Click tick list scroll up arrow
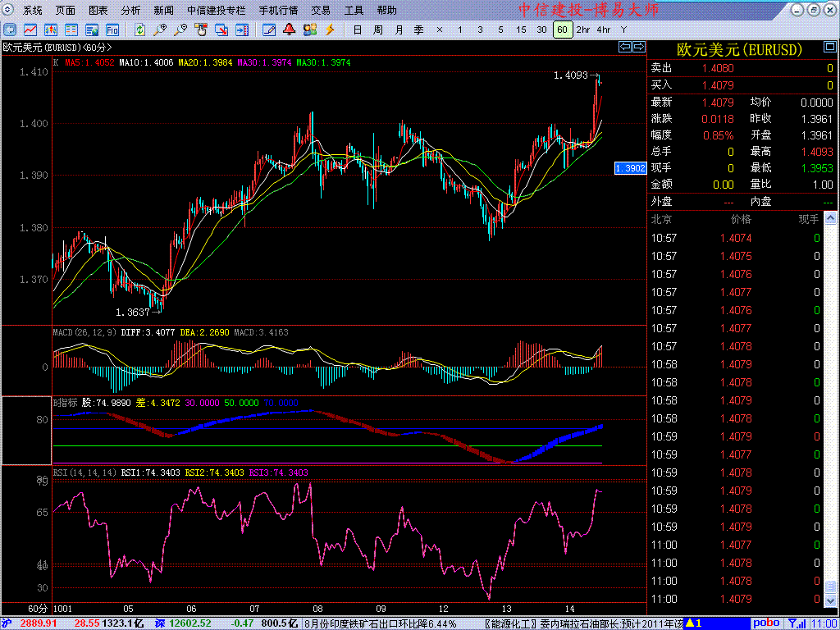The height and width of the screenshot is (630, 840). 830,218
